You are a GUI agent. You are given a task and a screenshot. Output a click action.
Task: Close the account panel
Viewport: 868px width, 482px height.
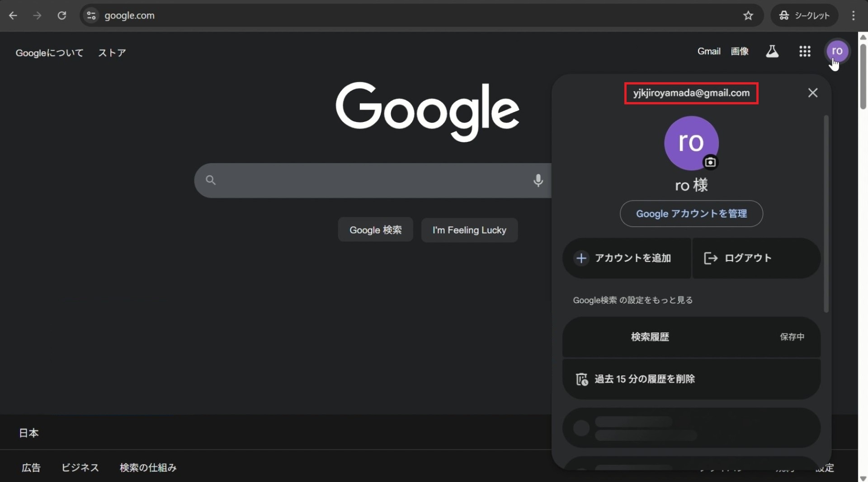[812, 93]
